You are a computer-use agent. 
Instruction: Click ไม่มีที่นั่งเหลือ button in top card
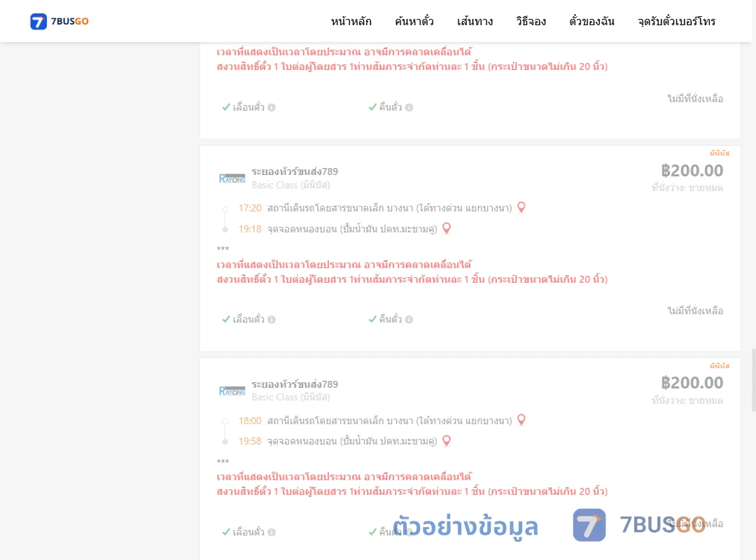[x=695, y=99]
